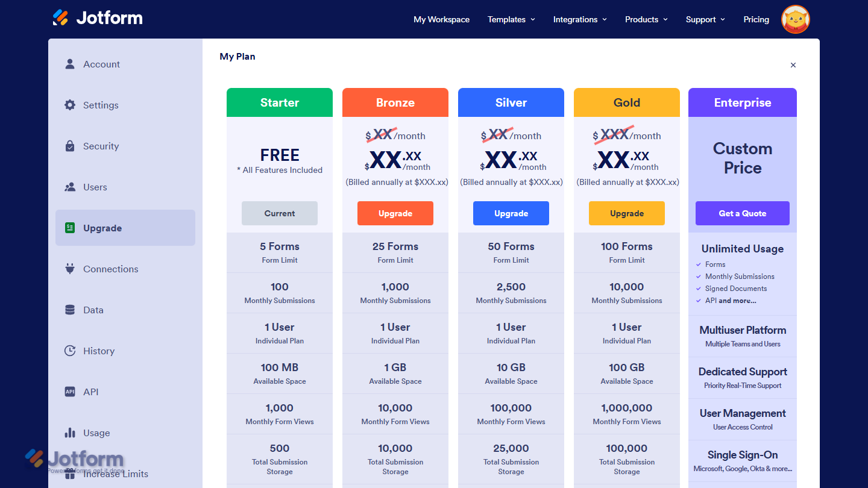Upgrade to the Silver plan

[x=511, y=213]
